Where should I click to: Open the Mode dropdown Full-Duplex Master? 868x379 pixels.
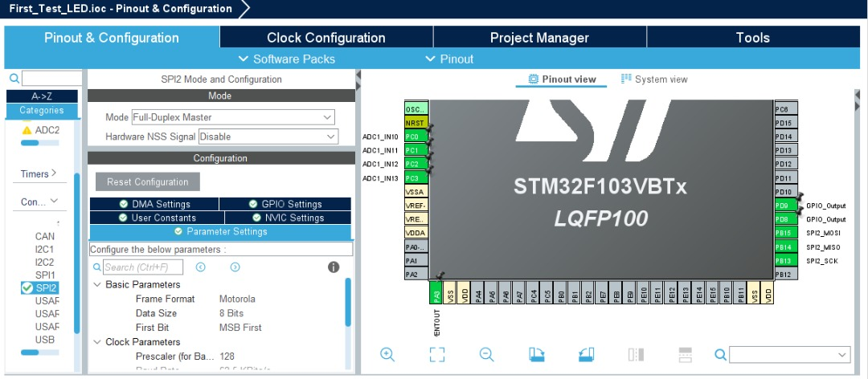[x=233, y=117]
